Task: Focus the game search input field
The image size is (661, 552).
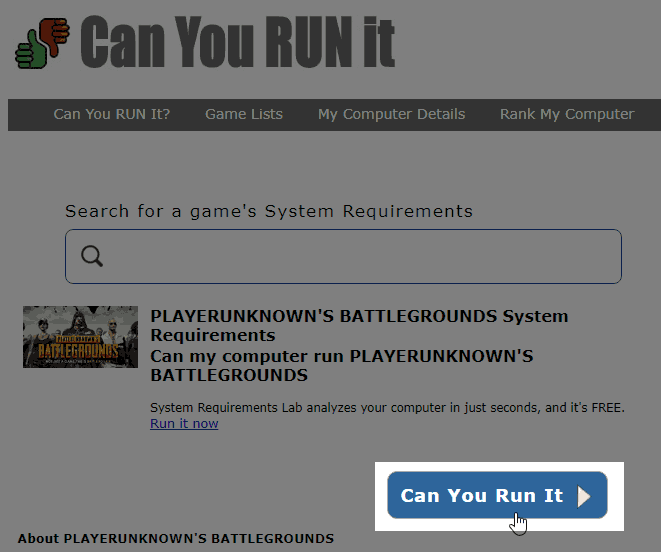Action: point(343,256)
